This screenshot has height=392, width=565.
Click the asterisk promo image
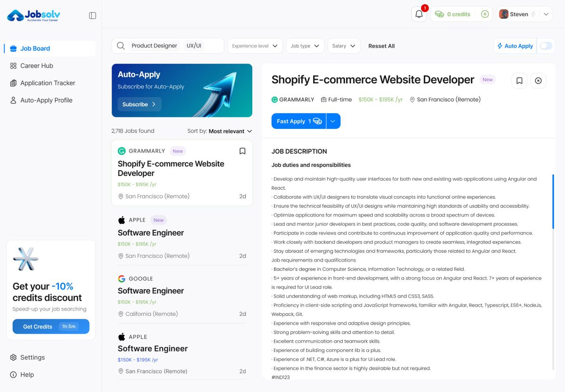pos(26,259)
